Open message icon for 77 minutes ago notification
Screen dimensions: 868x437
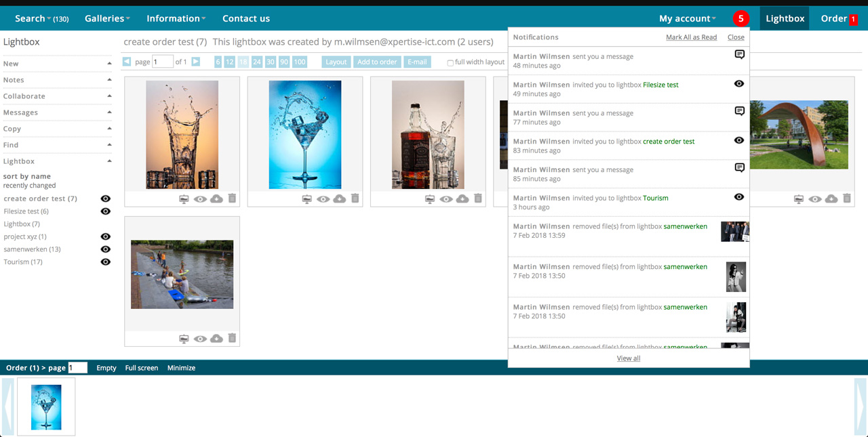[x=739, y=111]
